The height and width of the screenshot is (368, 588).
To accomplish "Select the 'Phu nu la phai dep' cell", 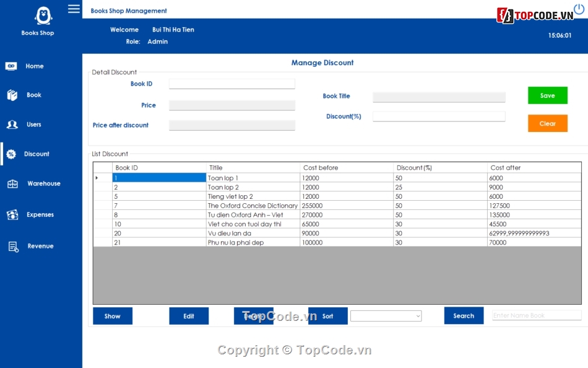I will (x=253, y=242).
